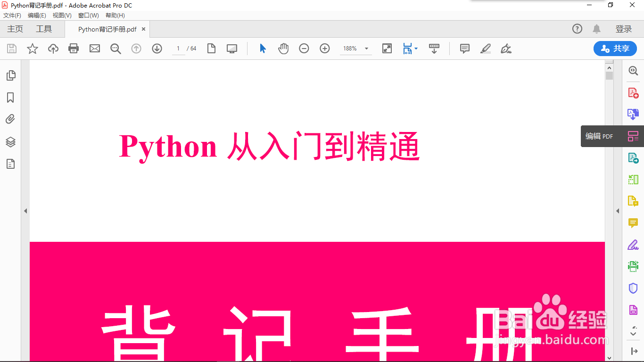Switch to single page display
The image size is (644, 362).
[211, 49]
